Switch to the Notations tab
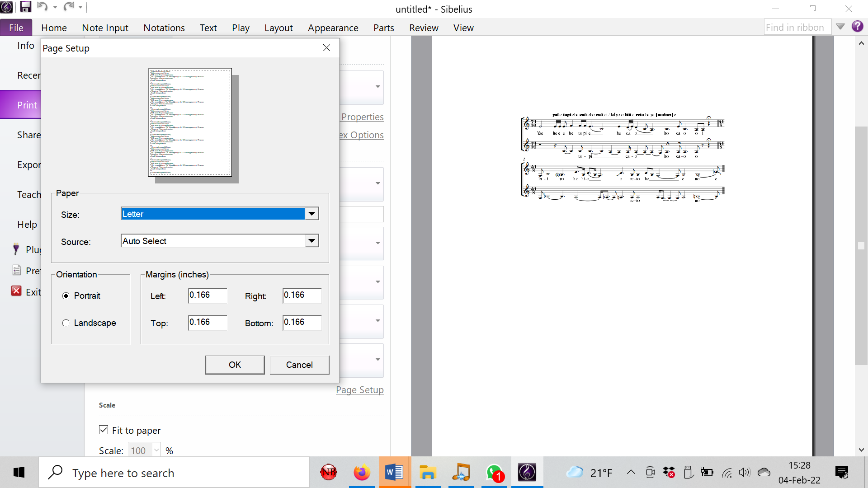Screen dimensions: 868x488 164,28
